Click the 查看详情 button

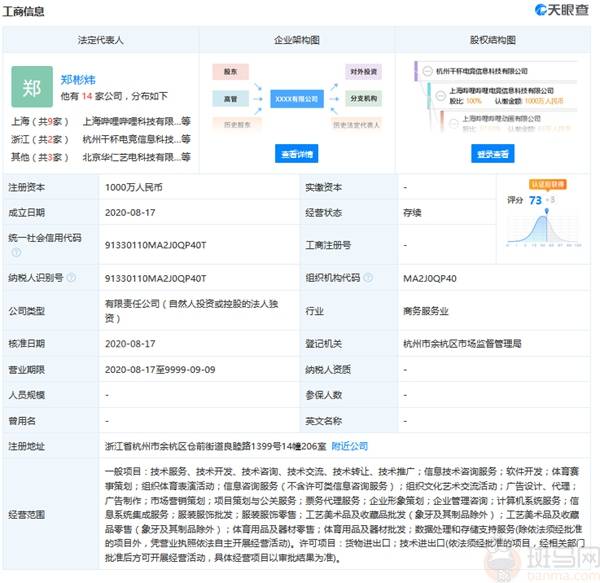297,154
